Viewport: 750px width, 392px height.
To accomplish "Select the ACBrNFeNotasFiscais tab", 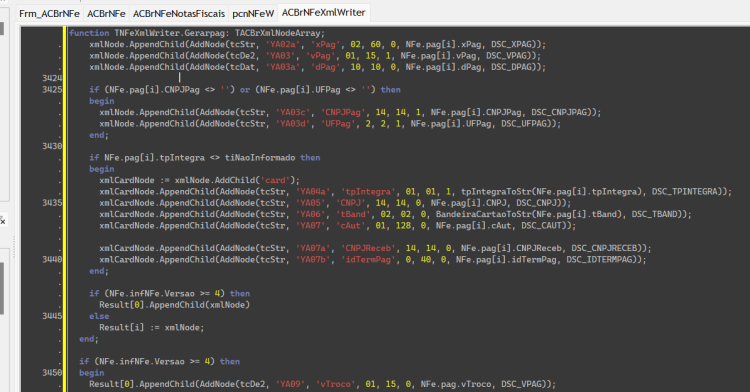I will (x=179, y=13).
